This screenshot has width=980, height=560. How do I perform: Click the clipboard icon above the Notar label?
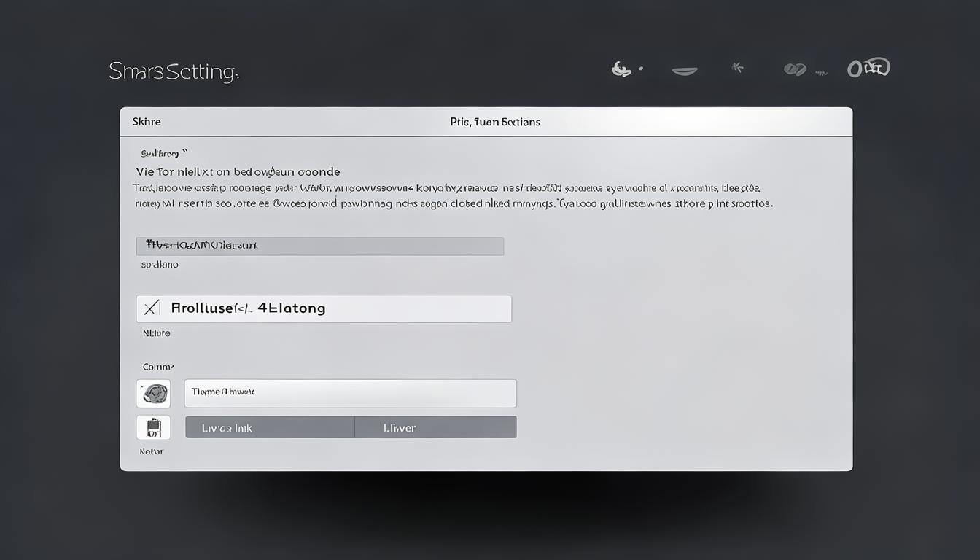click(153, 427)
